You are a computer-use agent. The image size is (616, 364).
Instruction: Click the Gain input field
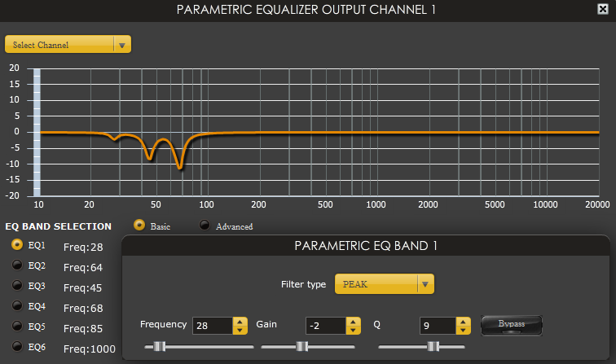coord(326,326)
